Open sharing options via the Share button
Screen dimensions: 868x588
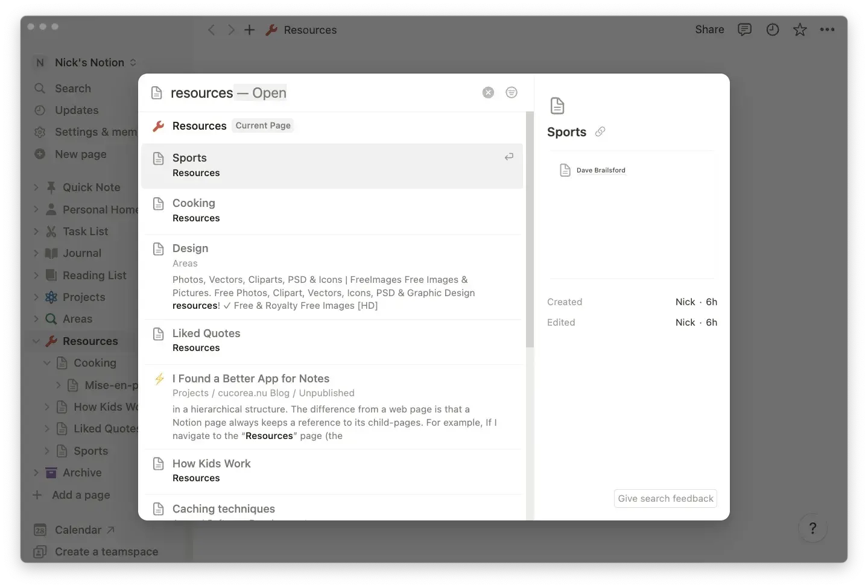pyautogui.click(x=709, y=29)
